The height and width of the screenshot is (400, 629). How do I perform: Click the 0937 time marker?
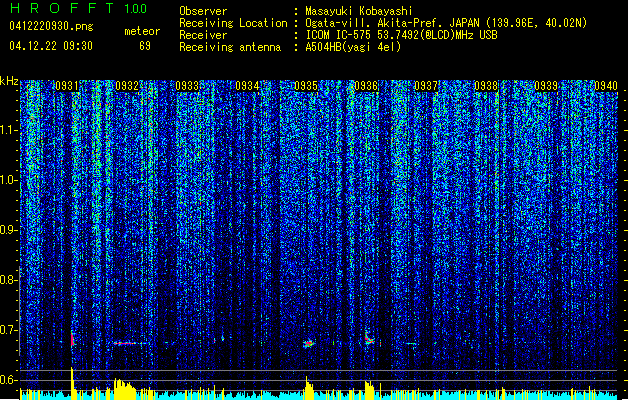pos(426,86)
